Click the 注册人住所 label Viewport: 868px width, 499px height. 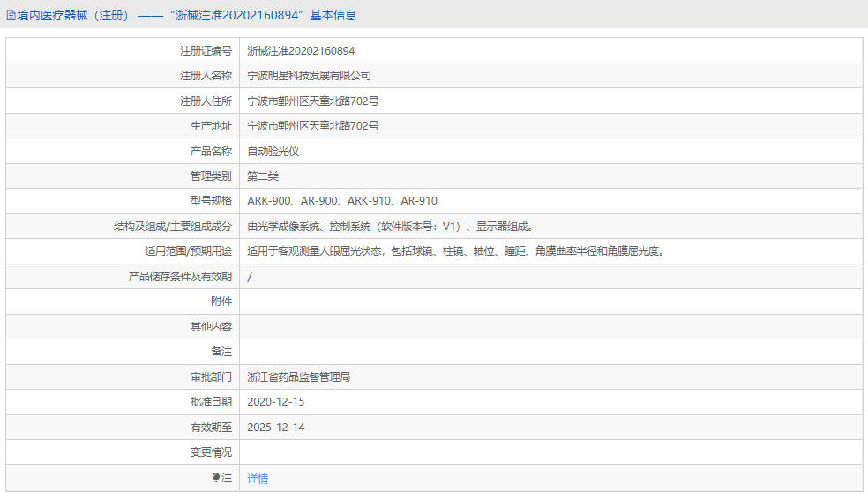pos(206,101)
